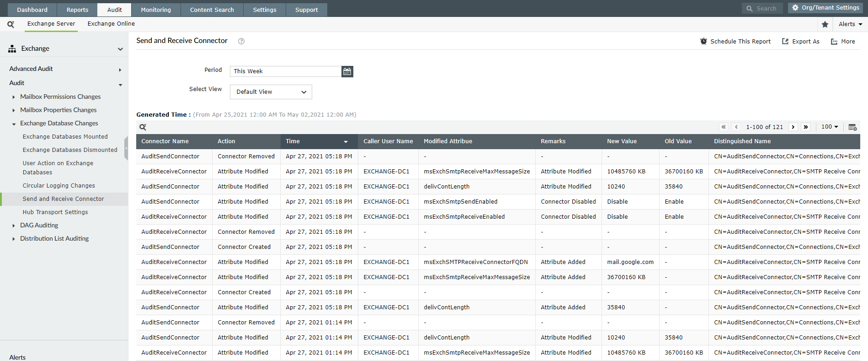This screenshot has height=361, width=868.
Task: Go to first page of results
Action: click(724, 127)
